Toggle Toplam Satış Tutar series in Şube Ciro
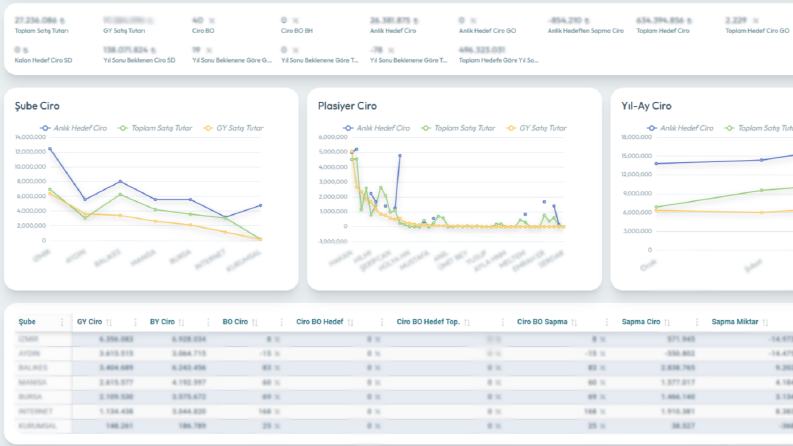This screenshot has height=446, width=793. click(155, 128)
